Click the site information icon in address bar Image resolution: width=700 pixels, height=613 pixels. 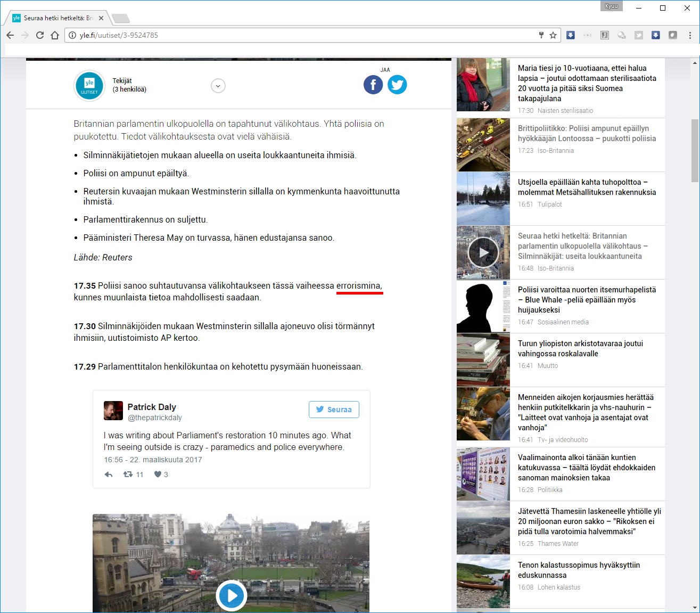(72, 35)
